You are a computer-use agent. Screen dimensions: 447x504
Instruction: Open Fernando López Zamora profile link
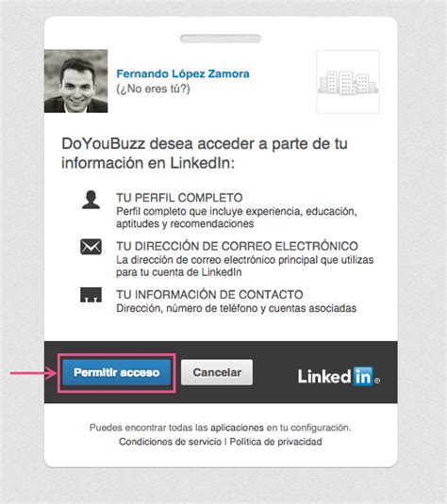point(183,73)
